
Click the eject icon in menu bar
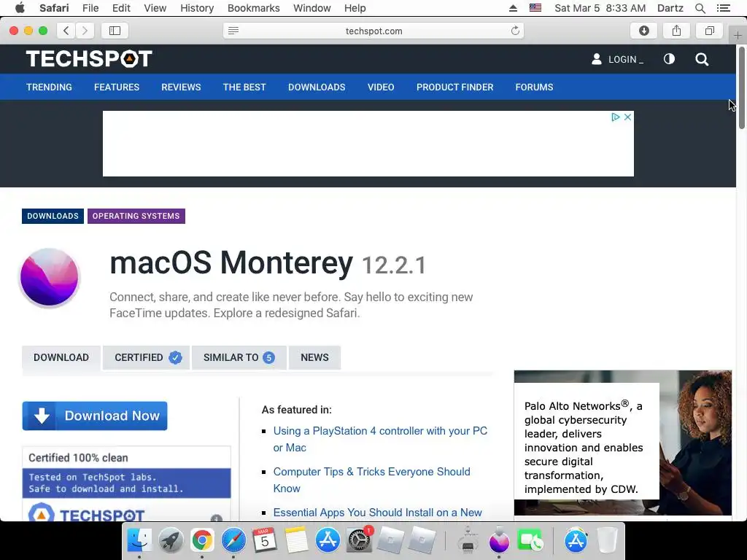[x=513, y=8]
